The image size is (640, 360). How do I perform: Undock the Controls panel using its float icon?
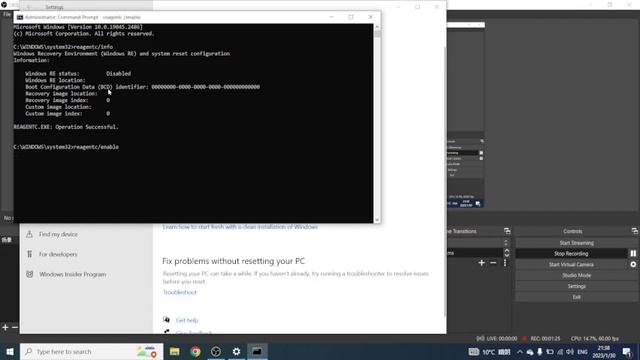click(x=635, y=231)
